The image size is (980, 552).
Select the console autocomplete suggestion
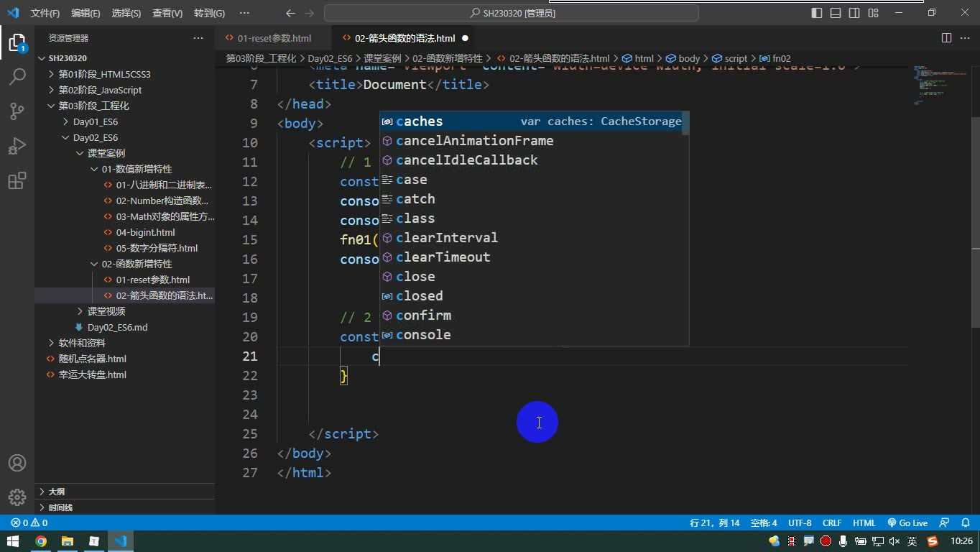tap(534, 335)
